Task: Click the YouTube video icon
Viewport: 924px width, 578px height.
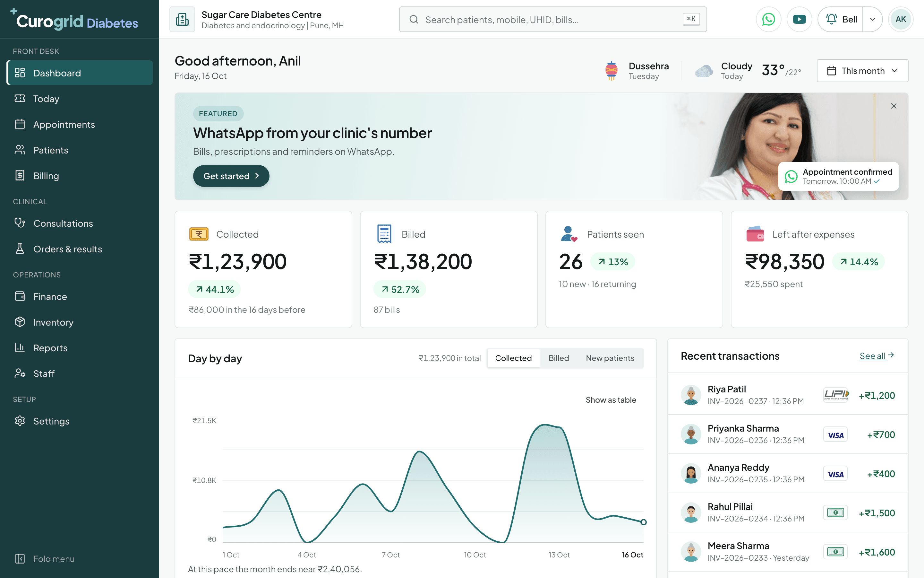Action: click(x=799, y=19)
